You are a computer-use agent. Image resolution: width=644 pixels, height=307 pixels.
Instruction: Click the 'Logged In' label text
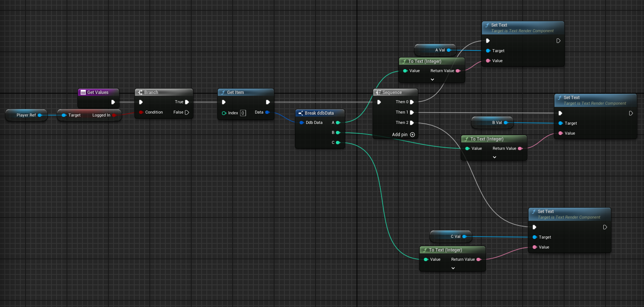point(101,115)
